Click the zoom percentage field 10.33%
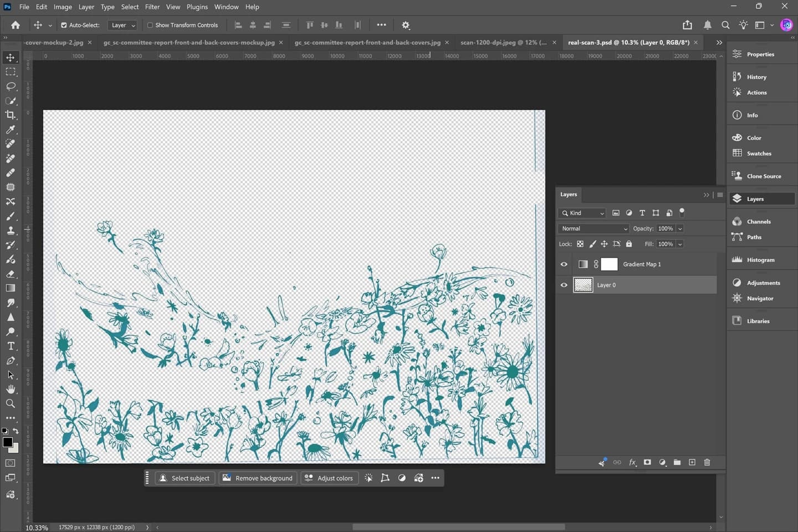This screenshot has width=798, height=532. pyautogui.click(x=37, y=528)
